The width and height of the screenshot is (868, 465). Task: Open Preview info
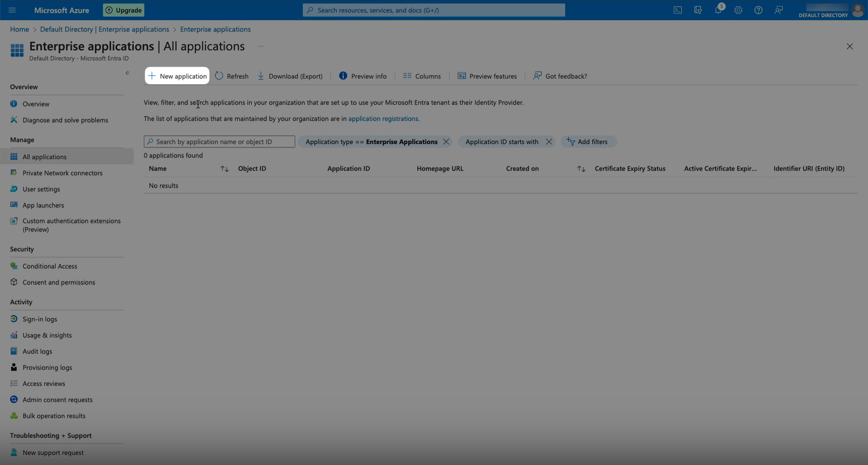(363, 76)
